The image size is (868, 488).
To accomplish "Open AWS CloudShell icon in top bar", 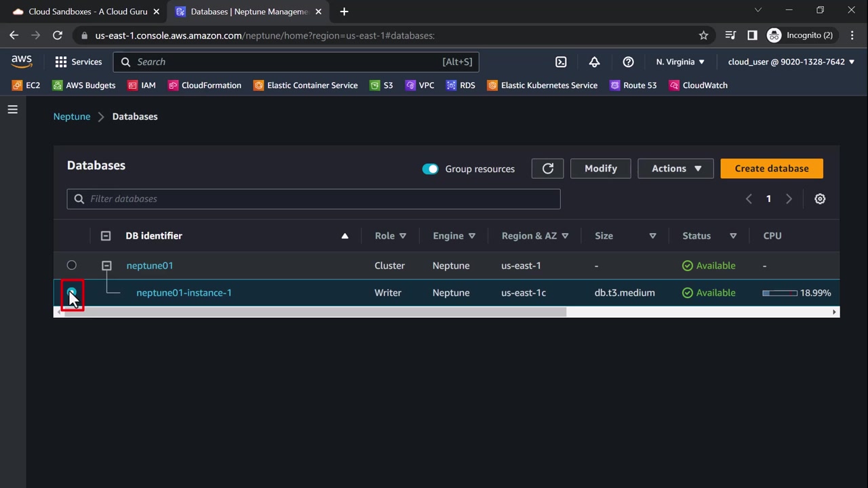I will [561, 62].
